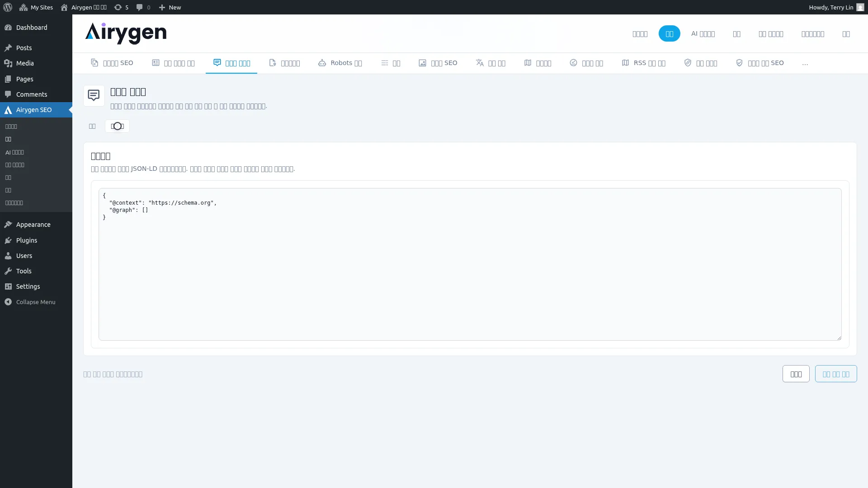
Task: Open the AI submenu item under Airygen SEO
Action: tap(14, 152)
